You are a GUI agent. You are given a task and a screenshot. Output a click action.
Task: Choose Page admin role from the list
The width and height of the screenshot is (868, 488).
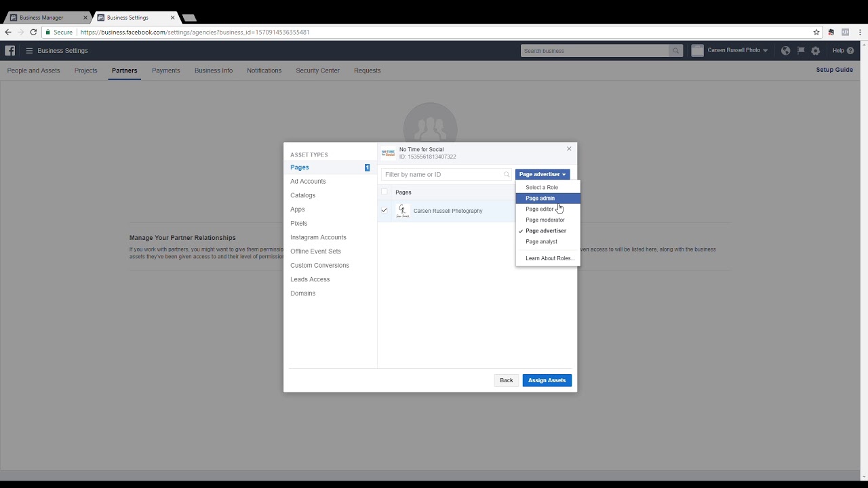click(x=548, y=199)
